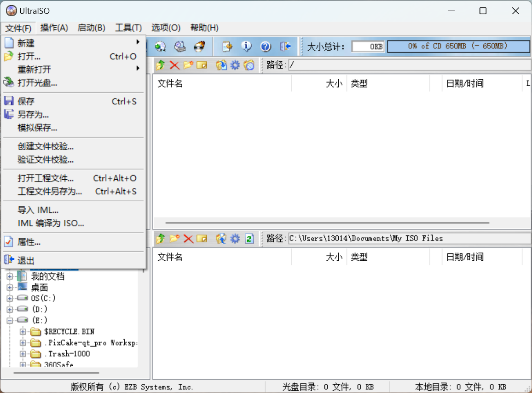Image resolution: width=532 pixels, height=393 pixels.
Task: Choose 保存 in the file menu
Action: (73, 101)
